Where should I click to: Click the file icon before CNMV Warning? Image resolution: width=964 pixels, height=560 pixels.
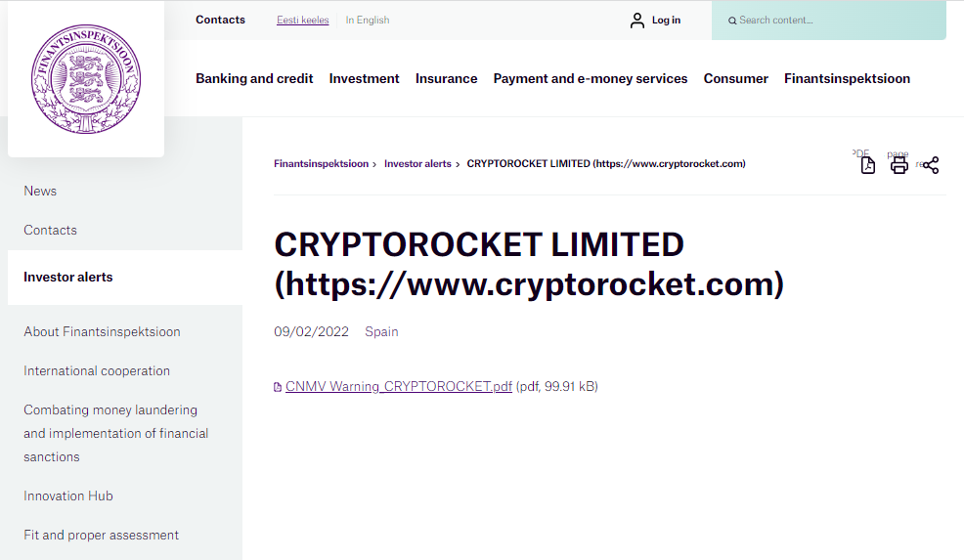pyautogui.click(x=278, y=387)
